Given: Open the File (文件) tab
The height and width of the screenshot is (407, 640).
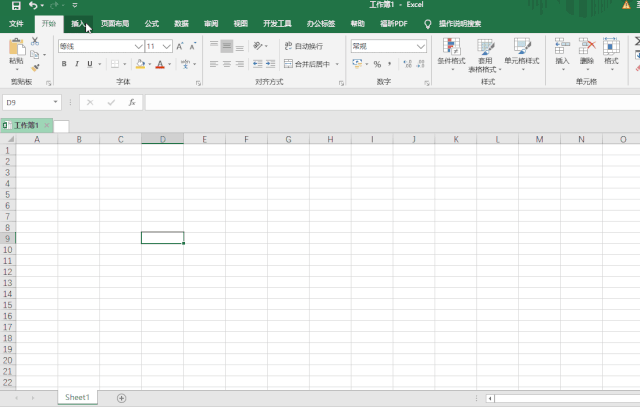Looking at the screenshot, I should [16, 24].
